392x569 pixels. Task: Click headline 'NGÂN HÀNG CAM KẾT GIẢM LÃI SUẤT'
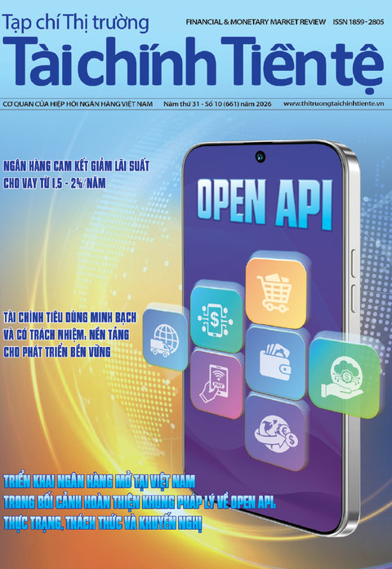point(76,166)
